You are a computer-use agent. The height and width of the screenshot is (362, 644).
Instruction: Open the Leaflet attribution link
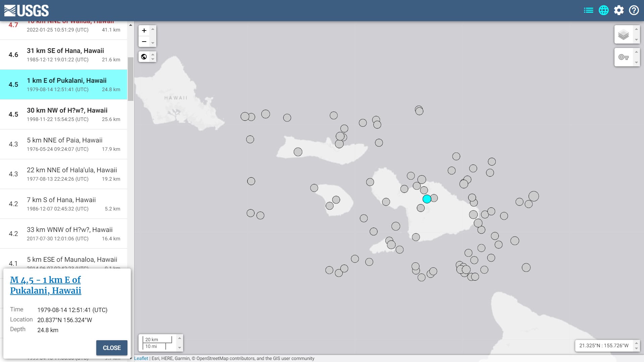pyautogui.click(x=141, y=358)
